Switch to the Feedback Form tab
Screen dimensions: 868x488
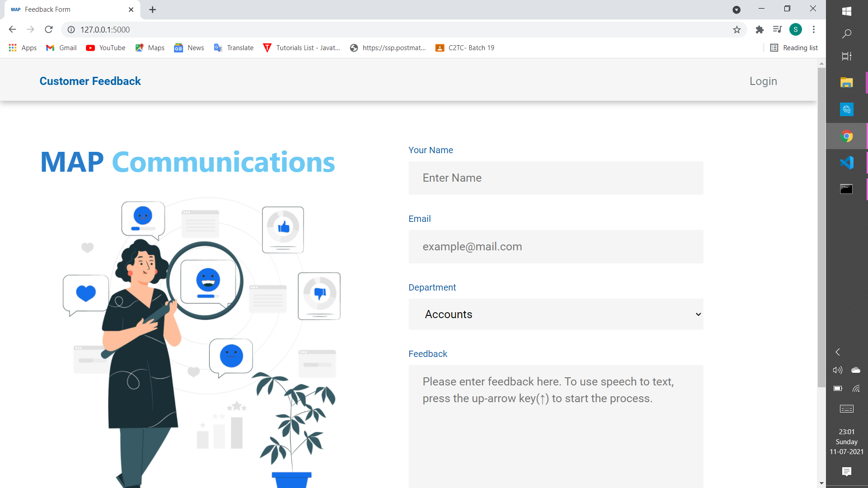click(x=63, y=9)
